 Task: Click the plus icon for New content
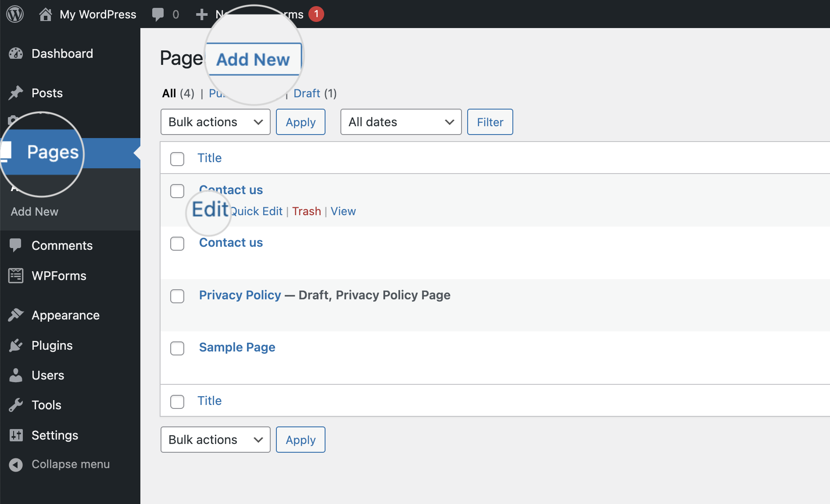coord(201,14)
